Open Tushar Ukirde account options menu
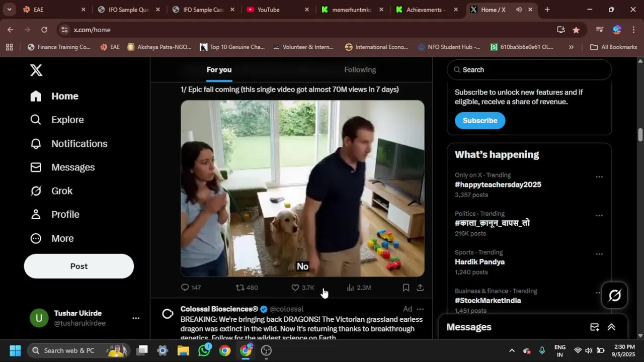The image size is (644, 362). point(136,318)
